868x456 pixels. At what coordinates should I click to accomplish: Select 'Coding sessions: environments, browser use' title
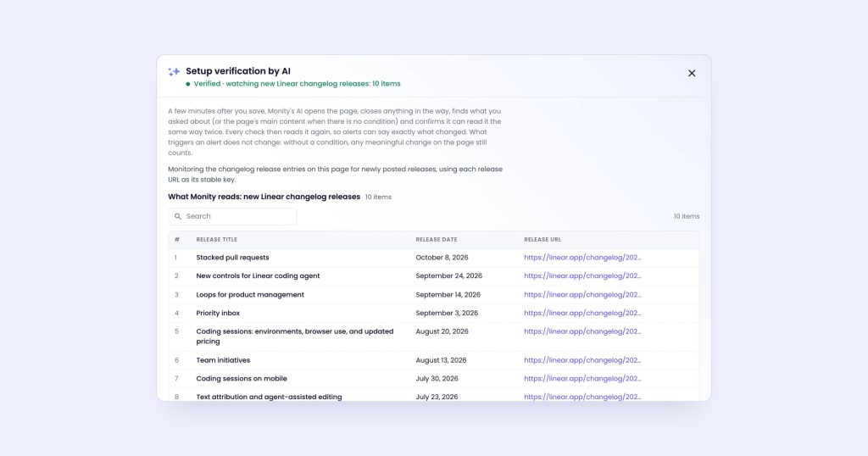point(294,336)
